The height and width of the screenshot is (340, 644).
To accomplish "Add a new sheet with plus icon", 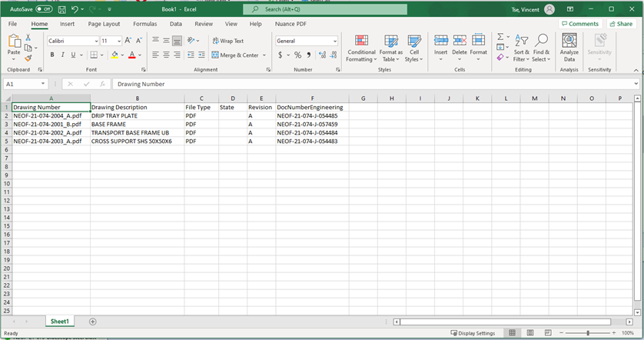I will coord(93,322).
